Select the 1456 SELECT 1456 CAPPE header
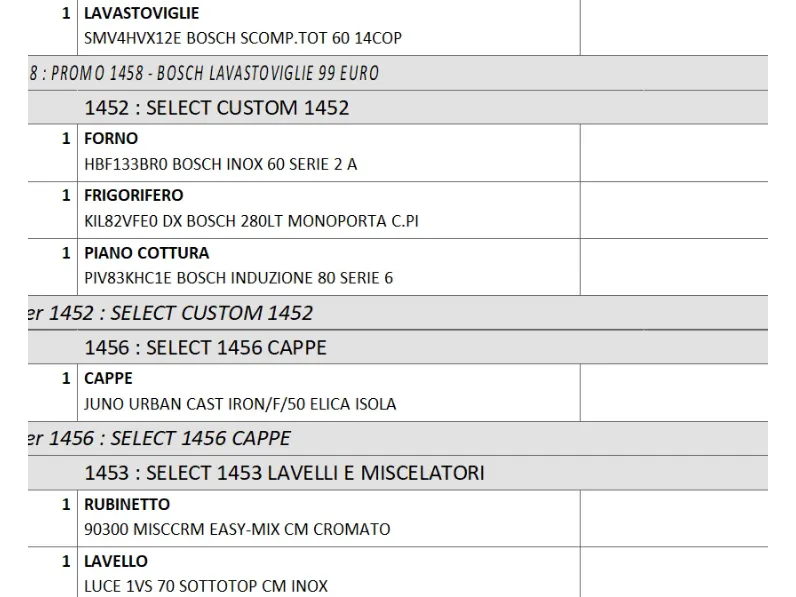796x597 pixels. pos(398,347)
